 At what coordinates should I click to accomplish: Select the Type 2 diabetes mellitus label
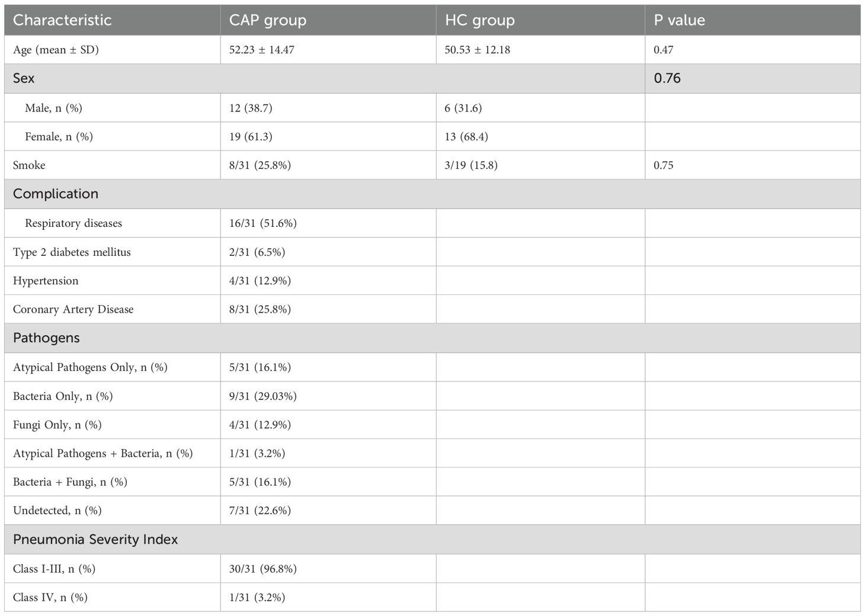tap(72, 252)
